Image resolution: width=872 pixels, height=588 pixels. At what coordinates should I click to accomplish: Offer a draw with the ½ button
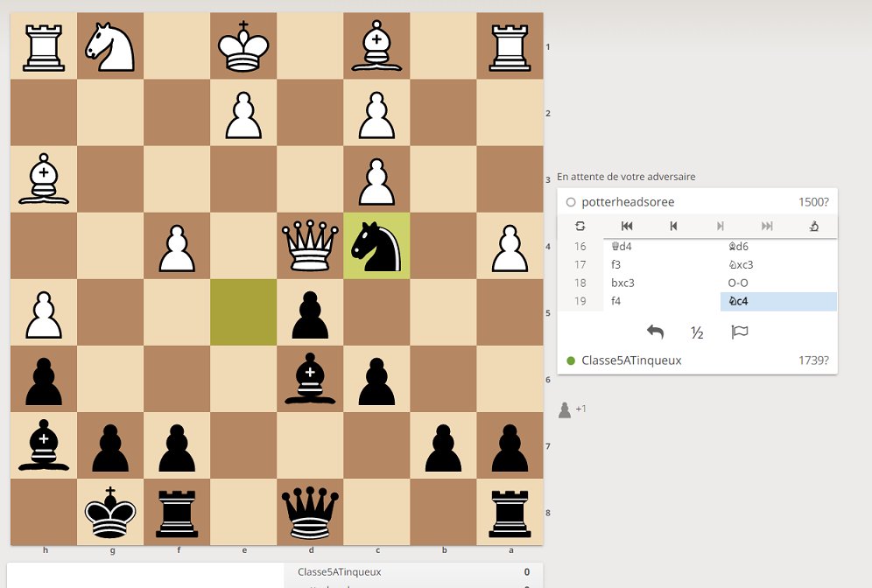pos(697,332)
